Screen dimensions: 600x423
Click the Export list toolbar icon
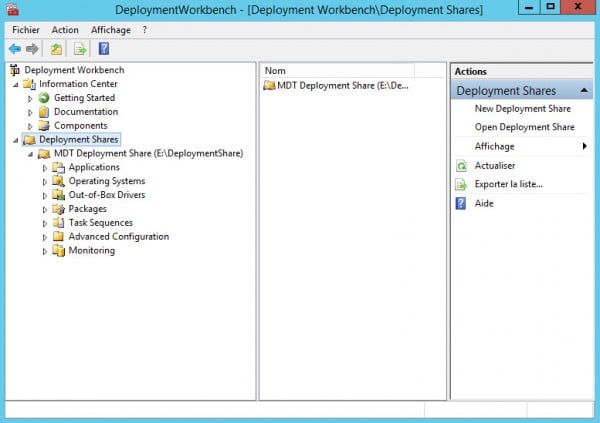pyautogui.click(x=80, y=49)
